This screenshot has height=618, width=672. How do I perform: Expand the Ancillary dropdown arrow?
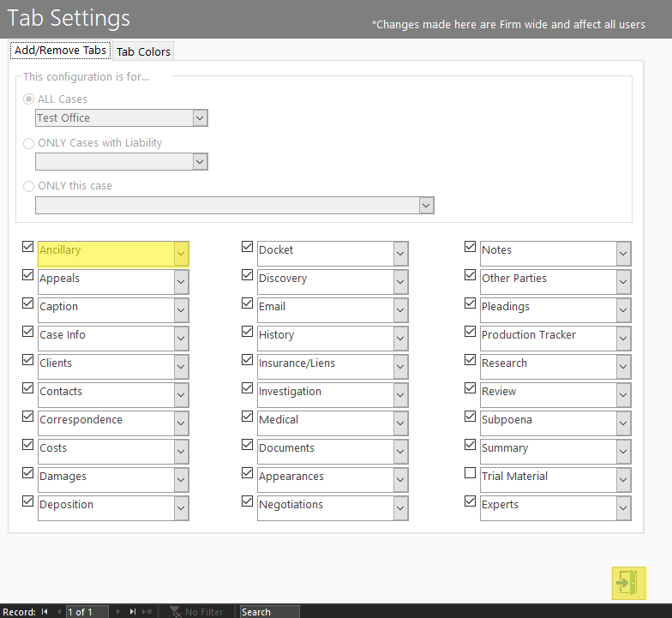[181, 254]
